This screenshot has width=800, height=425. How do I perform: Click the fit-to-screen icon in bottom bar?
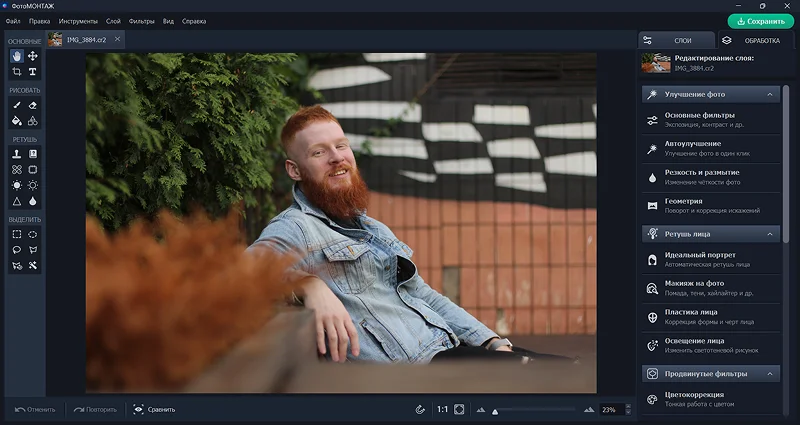point(459,409)
